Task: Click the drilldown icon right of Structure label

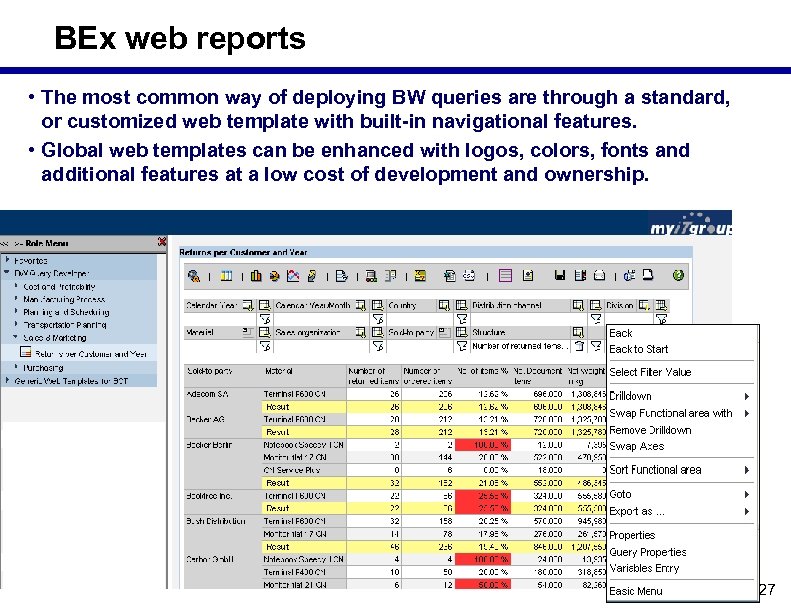Action: click(x=578, y=332)
